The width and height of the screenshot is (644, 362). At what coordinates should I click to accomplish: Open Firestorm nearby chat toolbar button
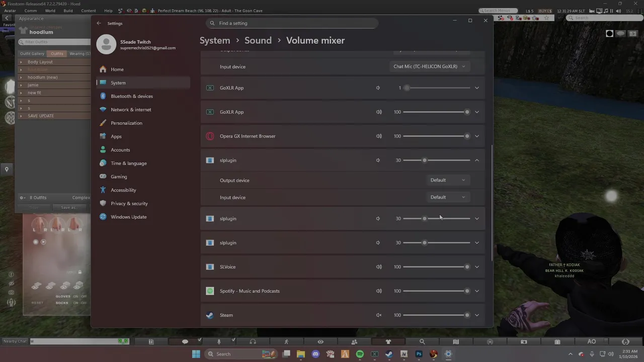tap(185, 341)
